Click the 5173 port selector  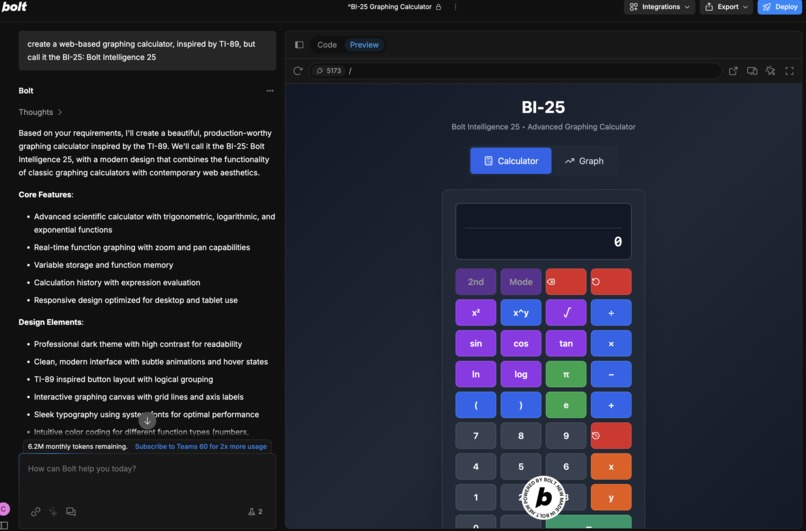pyautogui.click(x=328, y=71)
